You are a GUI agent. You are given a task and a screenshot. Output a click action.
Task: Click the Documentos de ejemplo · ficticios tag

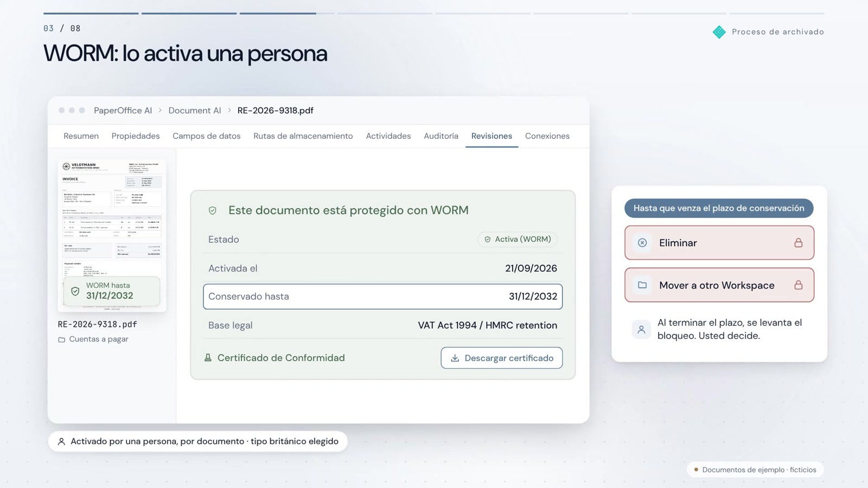(x=755, y=470)
